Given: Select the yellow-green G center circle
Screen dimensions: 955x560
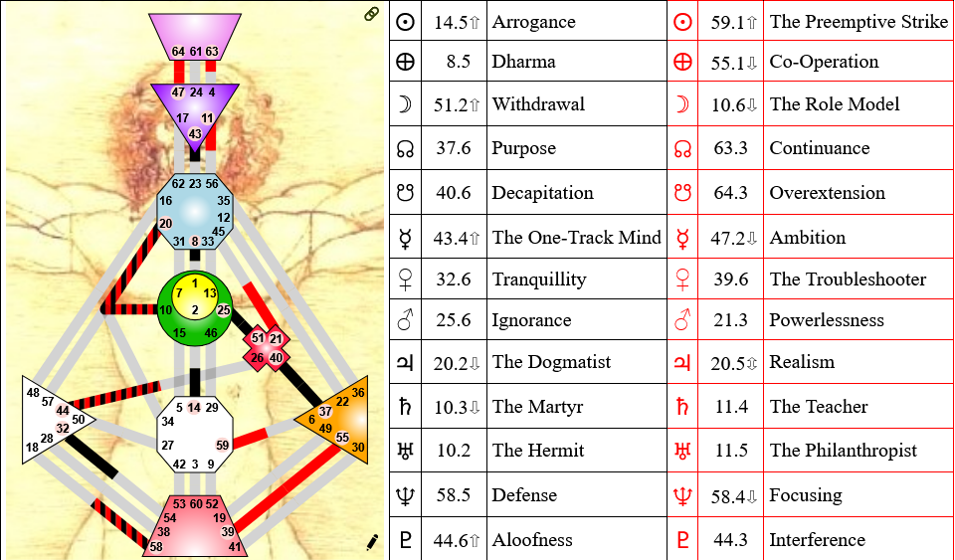Looking at the screenshot, I should pyautogui.click(x=195, y=308).
